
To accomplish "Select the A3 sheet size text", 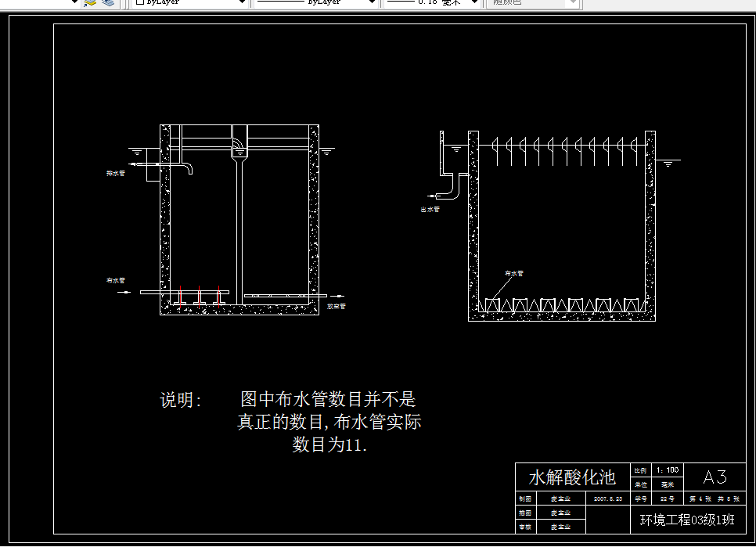I will click(715, 477).
